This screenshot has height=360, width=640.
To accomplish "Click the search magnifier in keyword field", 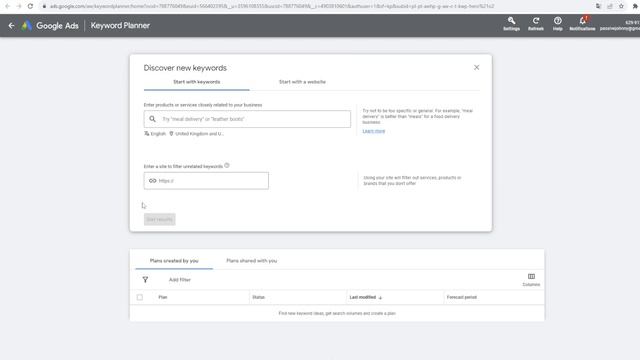I will [x=152, y=119].
